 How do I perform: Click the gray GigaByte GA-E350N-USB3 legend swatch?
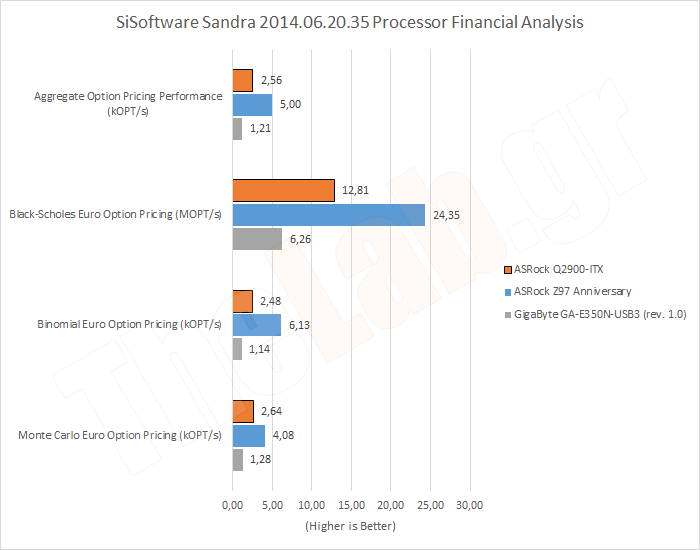click(x=508, y=315)
